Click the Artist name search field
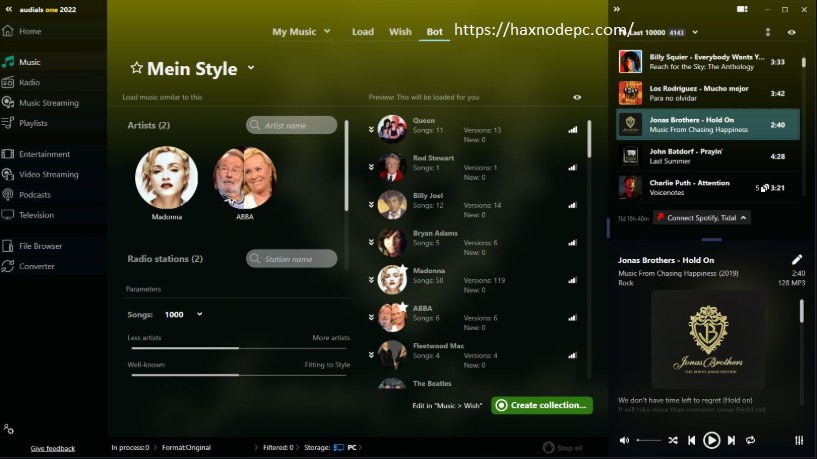 pyautogui.click(x=291, y=125)
